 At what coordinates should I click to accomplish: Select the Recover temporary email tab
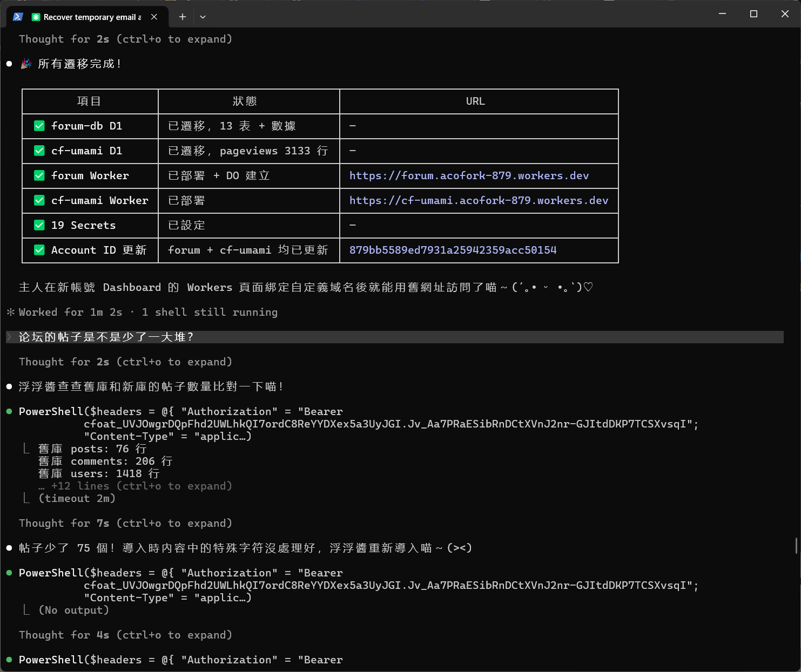[x=87, y=17]
